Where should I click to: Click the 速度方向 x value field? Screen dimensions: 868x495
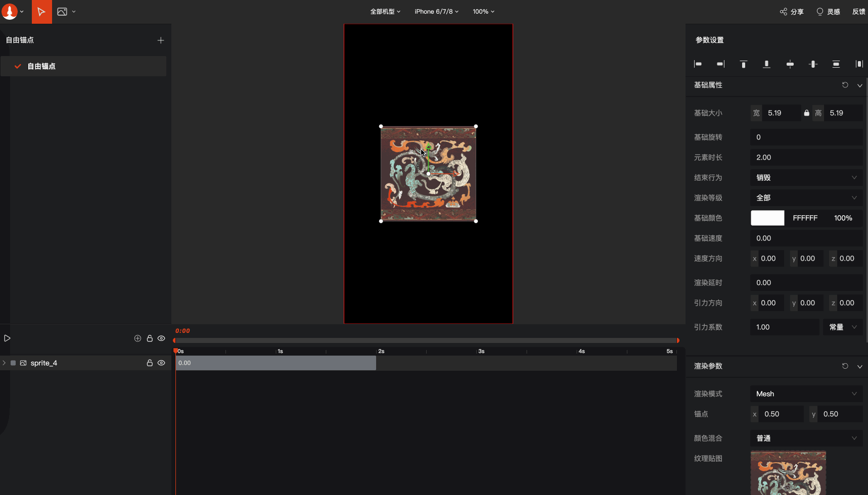coord(772,259)
